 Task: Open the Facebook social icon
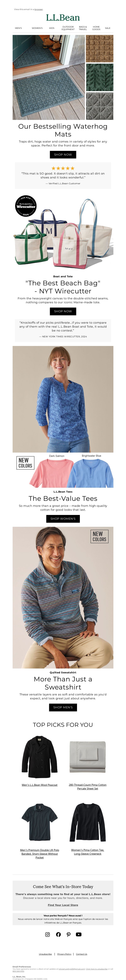coord(58,934)
